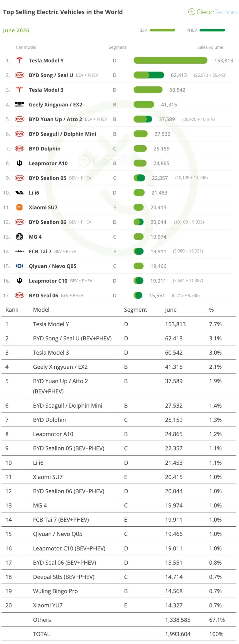The height and width of the screenshot is (644, 239).
Task: Click the BYD logo beside Seagull
Action: coord(19,134)
